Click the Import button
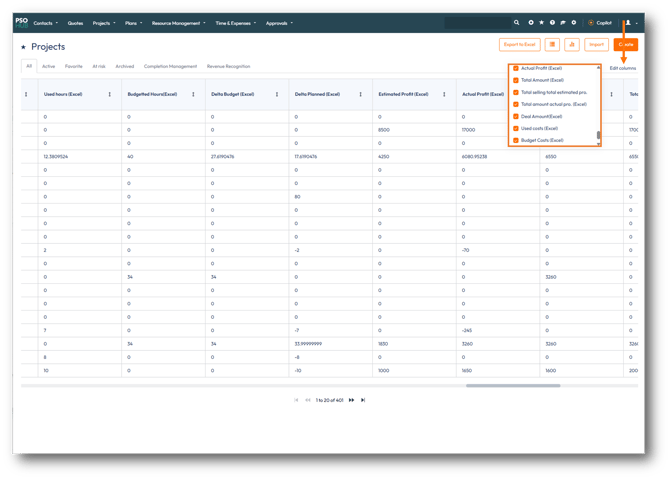Image resolution: width=670 pixels, height=479 pixels. click(596, 44)
